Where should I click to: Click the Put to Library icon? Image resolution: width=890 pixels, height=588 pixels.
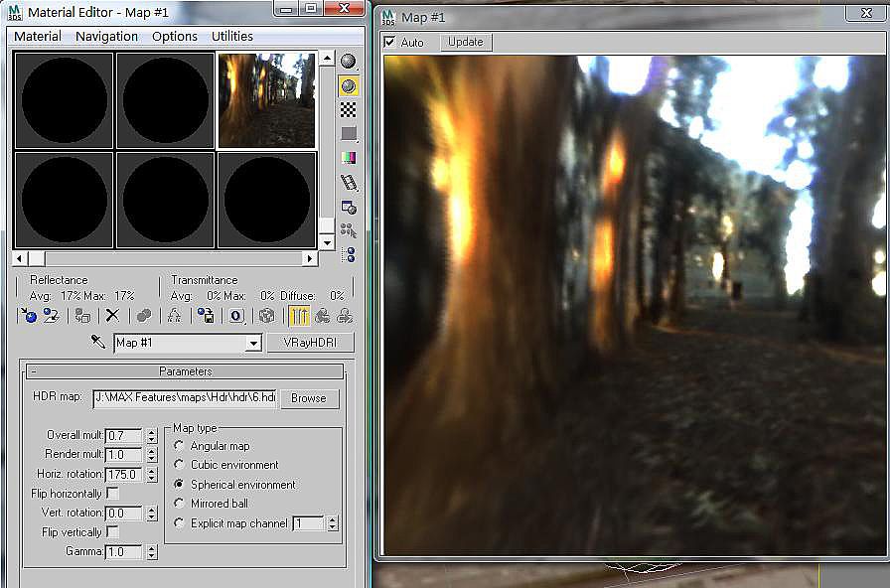[x=206, y=316]
